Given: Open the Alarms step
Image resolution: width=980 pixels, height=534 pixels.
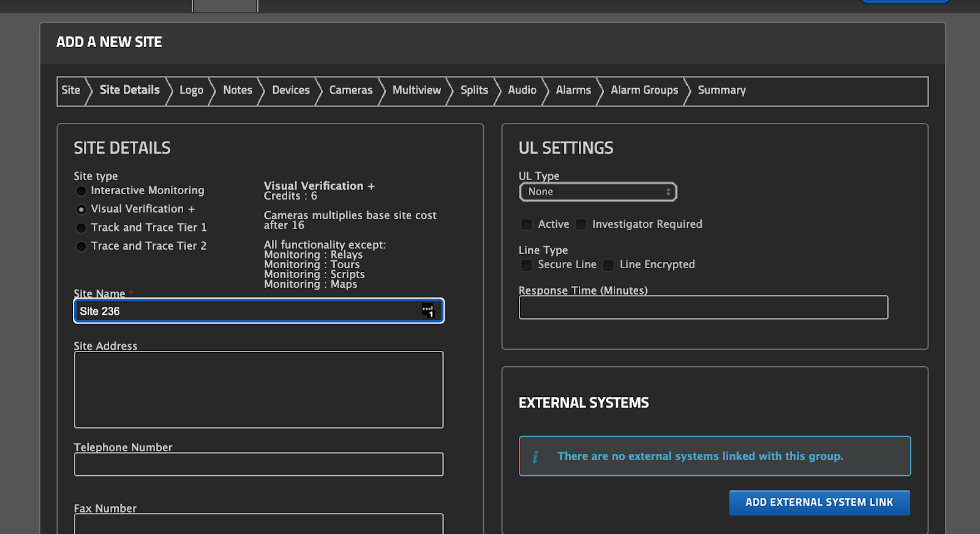Looking at the screenshot, I should (x=573, y=90).
